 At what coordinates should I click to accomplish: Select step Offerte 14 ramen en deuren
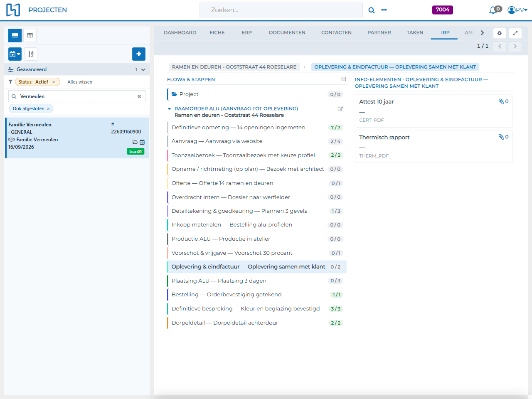click(x=256, y=183)
